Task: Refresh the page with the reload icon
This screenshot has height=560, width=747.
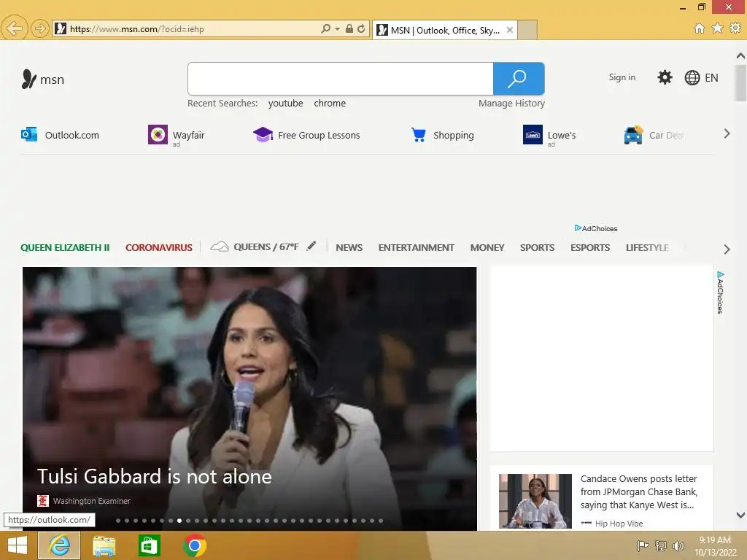Action: 361,28
